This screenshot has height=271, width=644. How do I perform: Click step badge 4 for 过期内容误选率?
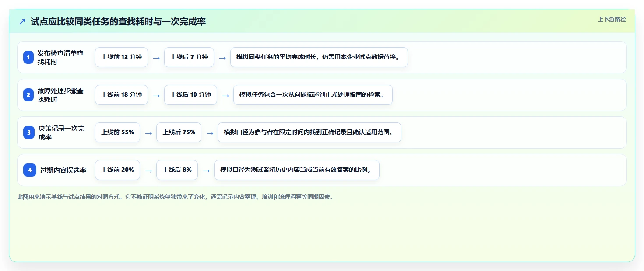click(30, 170)
